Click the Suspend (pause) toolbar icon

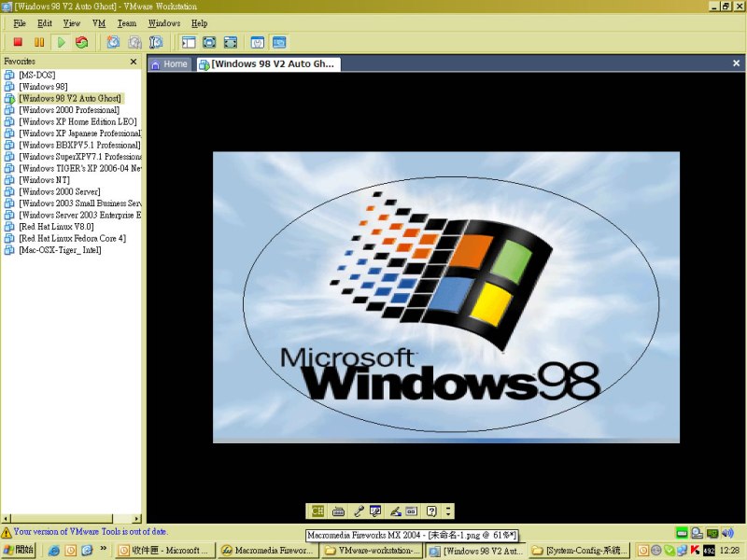(x=39, y=42)
